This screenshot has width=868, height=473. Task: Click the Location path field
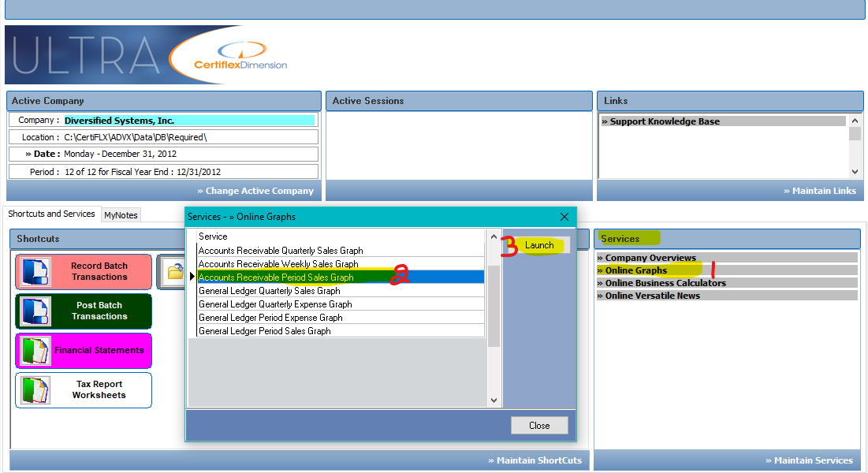point(163,137)
